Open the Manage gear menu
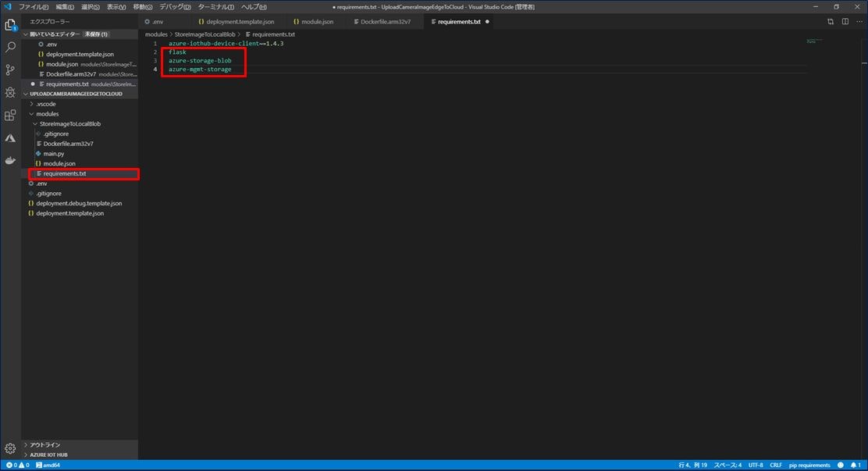 pyautogui.click(x=9, y=448)
